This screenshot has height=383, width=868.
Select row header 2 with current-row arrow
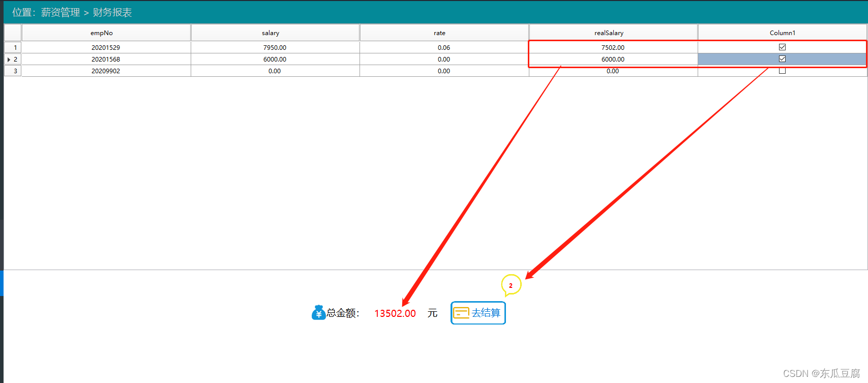tap(13, 59)
